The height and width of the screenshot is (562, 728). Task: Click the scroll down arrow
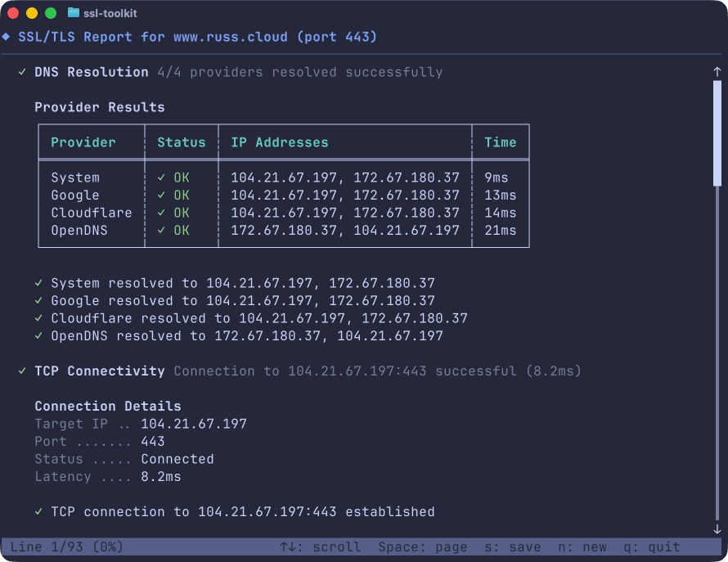coord(717,529)
